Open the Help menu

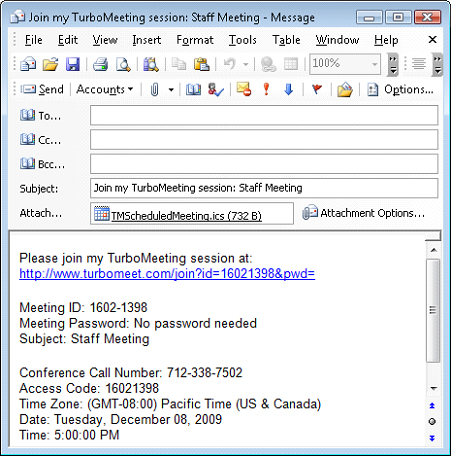click(386, 40)
